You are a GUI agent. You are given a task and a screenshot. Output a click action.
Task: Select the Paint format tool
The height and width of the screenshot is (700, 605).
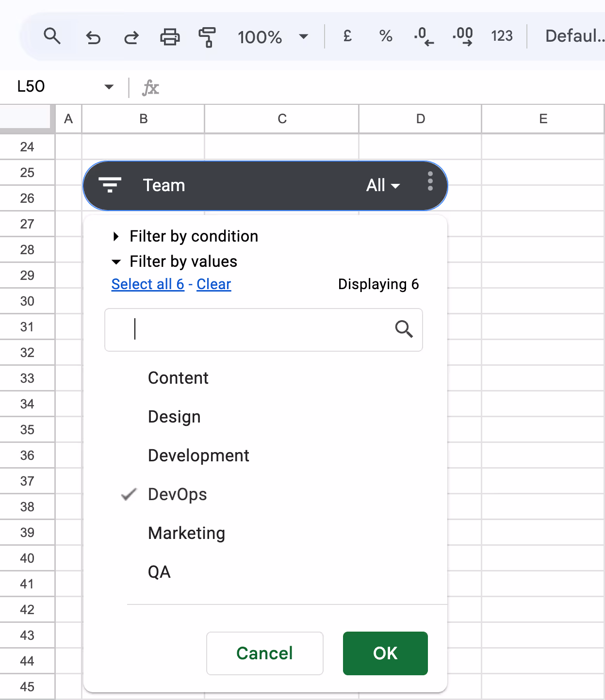206,36
